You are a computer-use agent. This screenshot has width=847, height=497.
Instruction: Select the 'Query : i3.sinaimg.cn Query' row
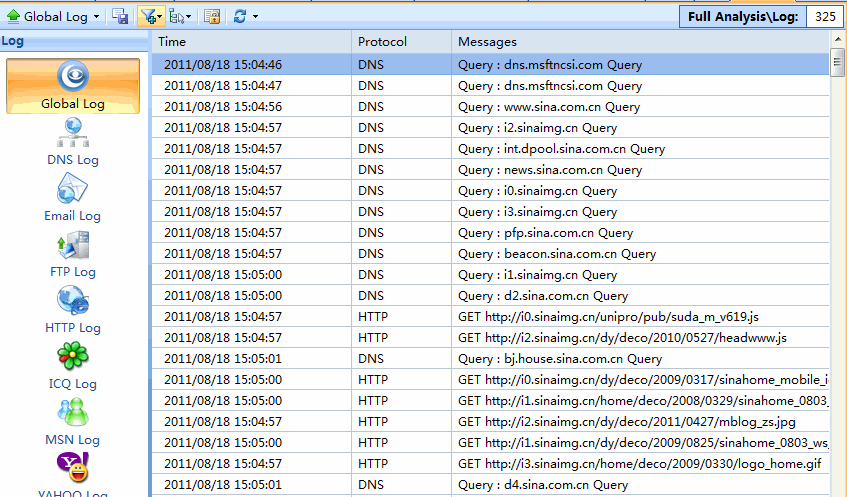point(490,212)
